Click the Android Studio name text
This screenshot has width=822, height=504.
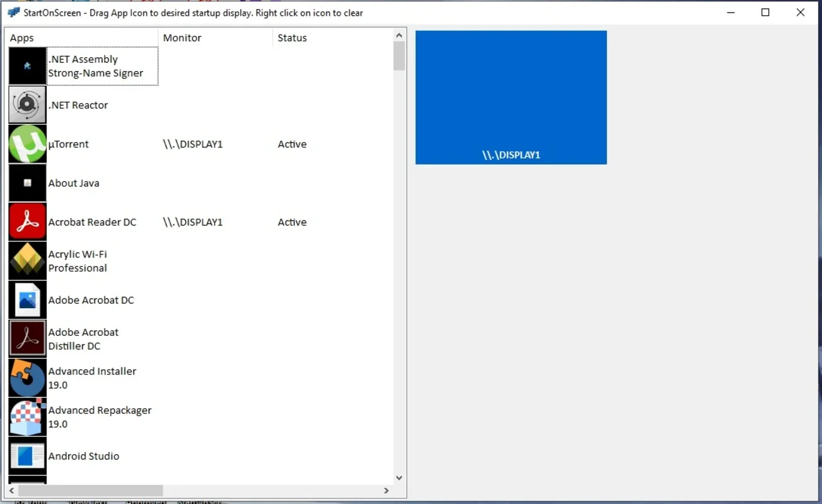point(84,457)
